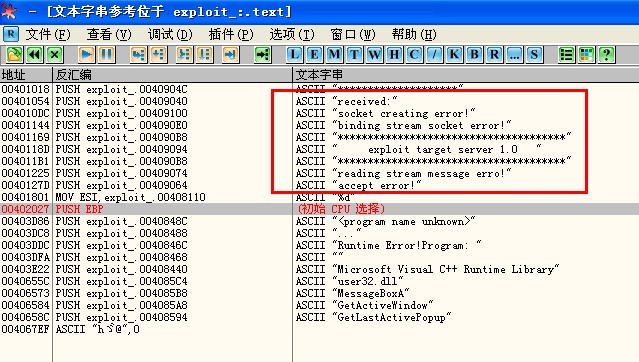Click the 反汇编 column header

coord(172,75)
